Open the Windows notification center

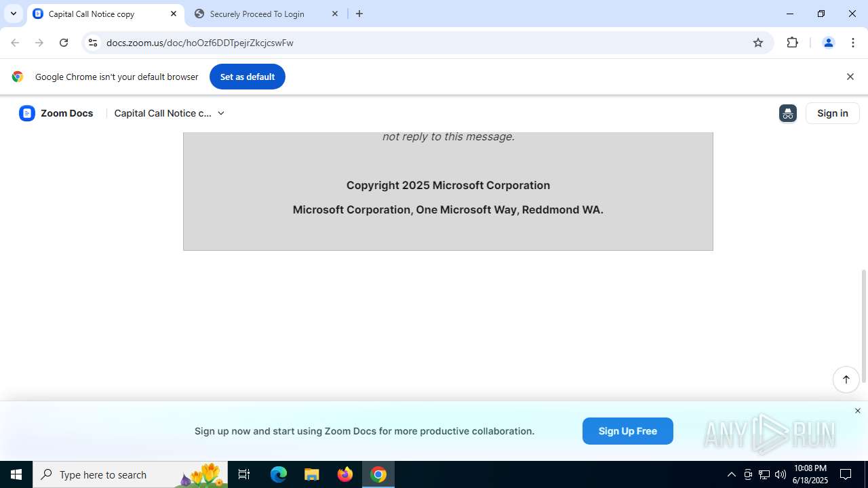pyautogui.click(x=846, y=474)
